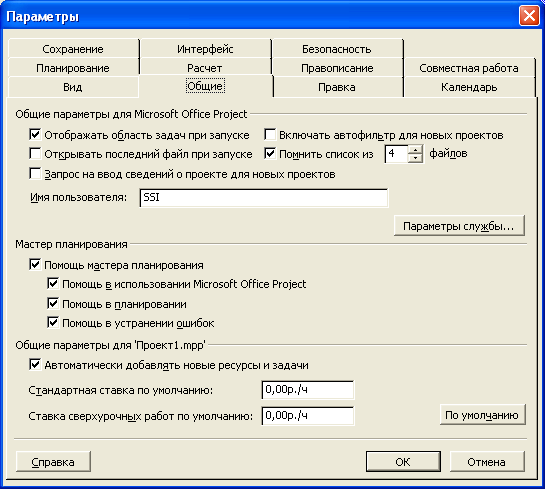
Task: Open Параметры службы settings
Action: coord(459,226)
